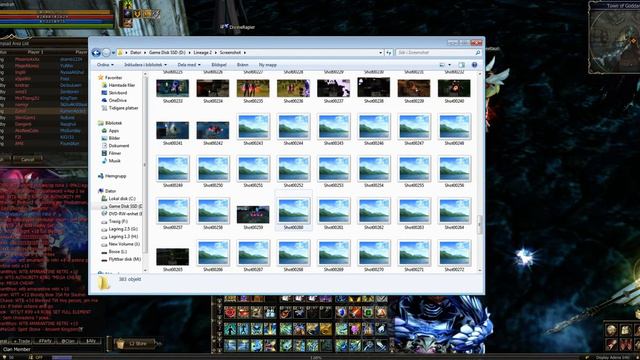Open recent locations dropdown beside forward arrow

[x=113, y=53]
